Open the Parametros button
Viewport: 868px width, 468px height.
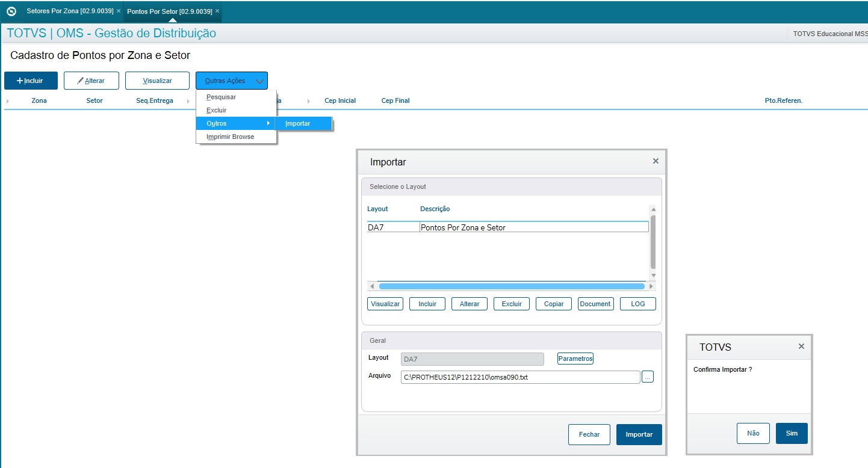(x=575, y=359)
